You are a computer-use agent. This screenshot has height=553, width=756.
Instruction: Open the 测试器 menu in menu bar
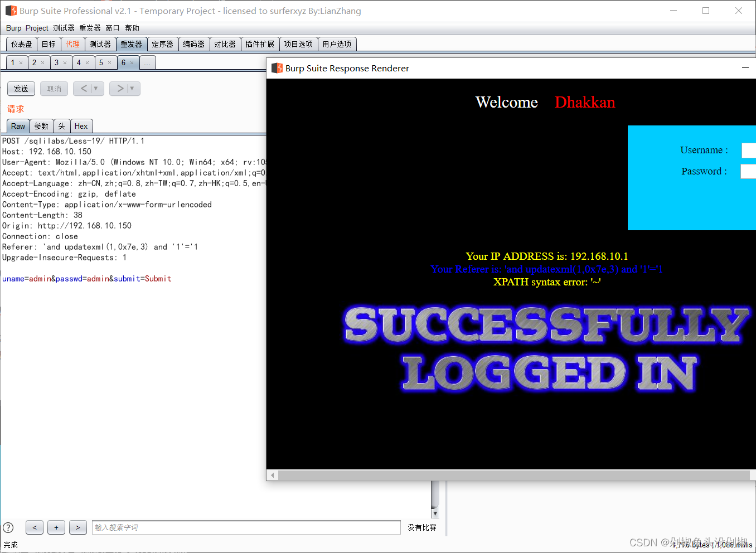pyautogui.click(x=64, y=28)
